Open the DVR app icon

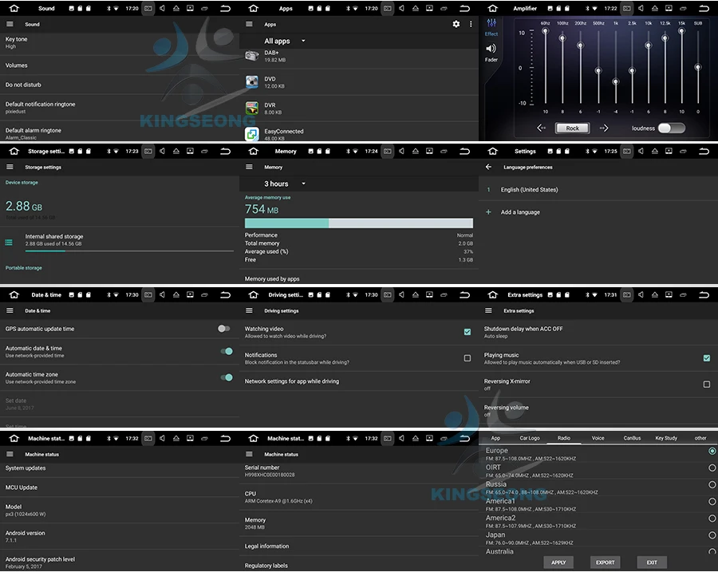point(252,108)
